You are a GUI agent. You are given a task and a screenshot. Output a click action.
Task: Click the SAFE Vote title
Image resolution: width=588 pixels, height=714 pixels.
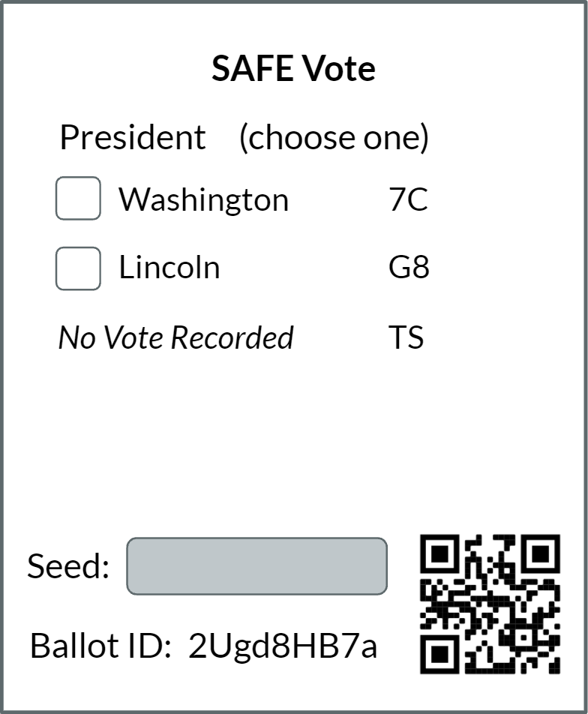tap(294, 68)
